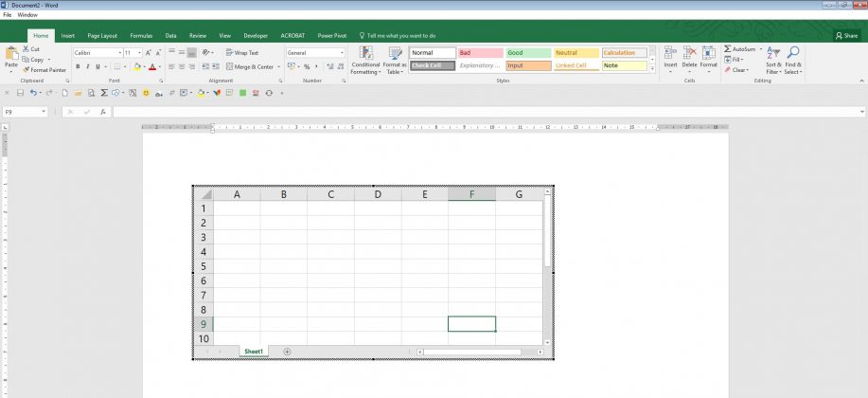Apply the Good cell style swatch
Viewport: 868px width, 398px height.
[x=528, y=53]
